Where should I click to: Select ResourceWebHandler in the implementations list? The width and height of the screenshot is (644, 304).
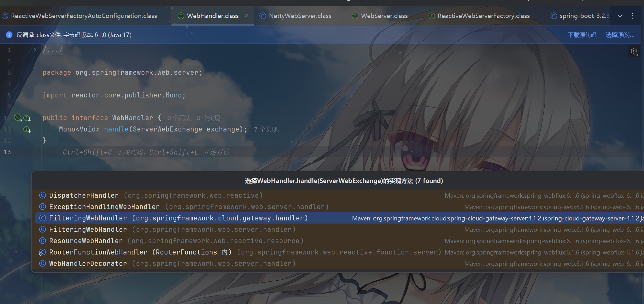(x=339, y=241)
